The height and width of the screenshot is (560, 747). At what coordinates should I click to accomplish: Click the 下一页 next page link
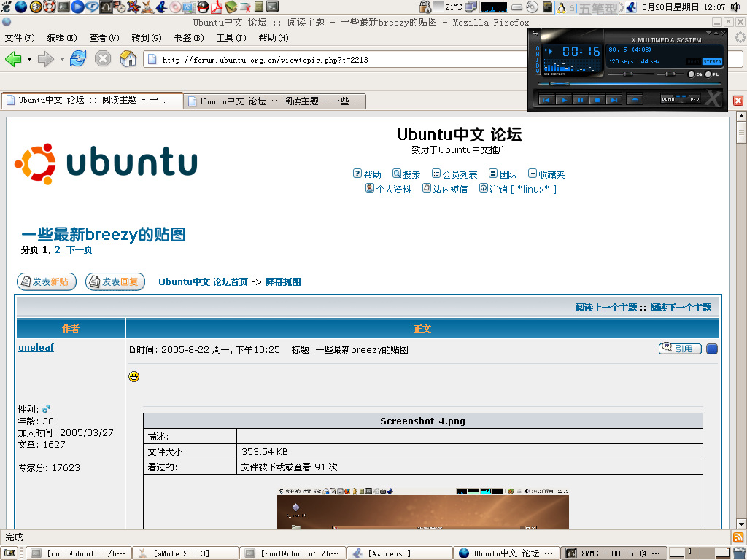[79, 250]
